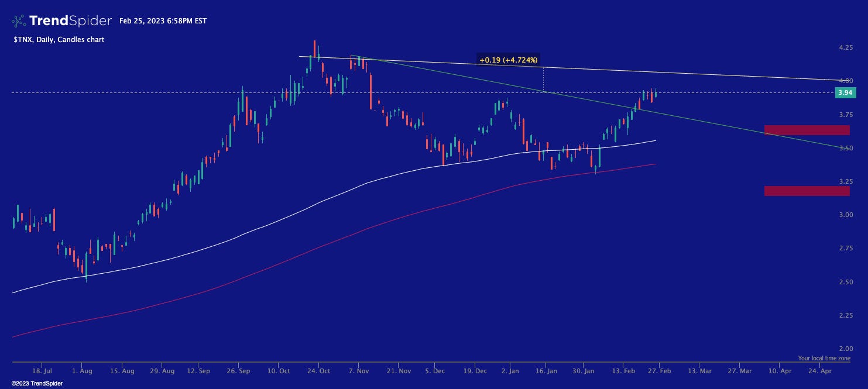Viewport: 868px width, 389px height.
Task: Select the 7. Nov date label
Action: [x=359, y=371]
